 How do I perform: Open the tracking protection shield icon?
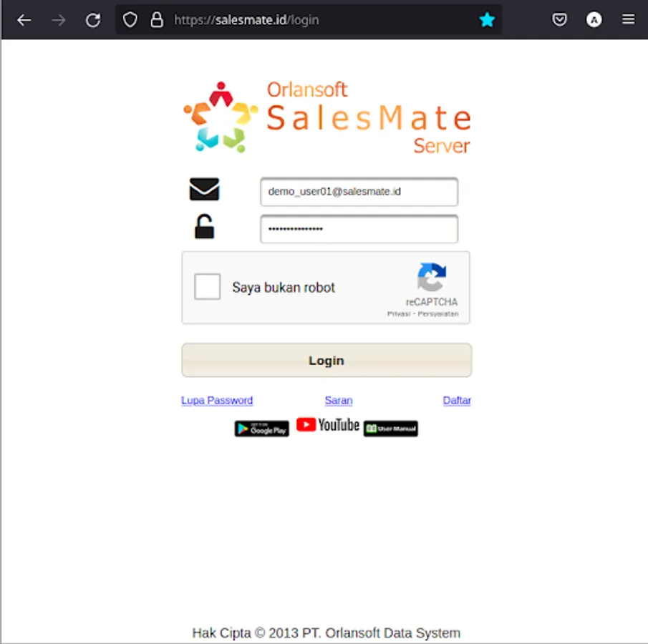(130, 20)
